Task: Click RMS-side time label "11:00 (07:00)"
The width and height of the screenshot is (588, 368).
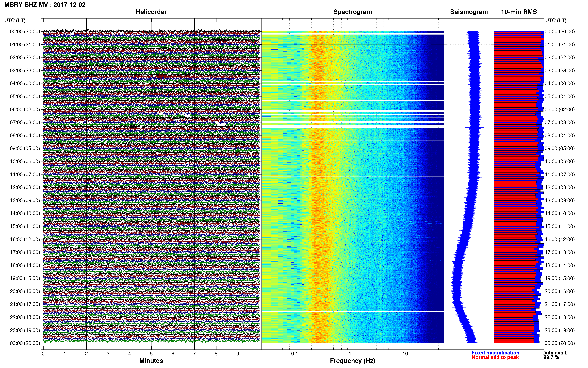Action: pos(560,174)
